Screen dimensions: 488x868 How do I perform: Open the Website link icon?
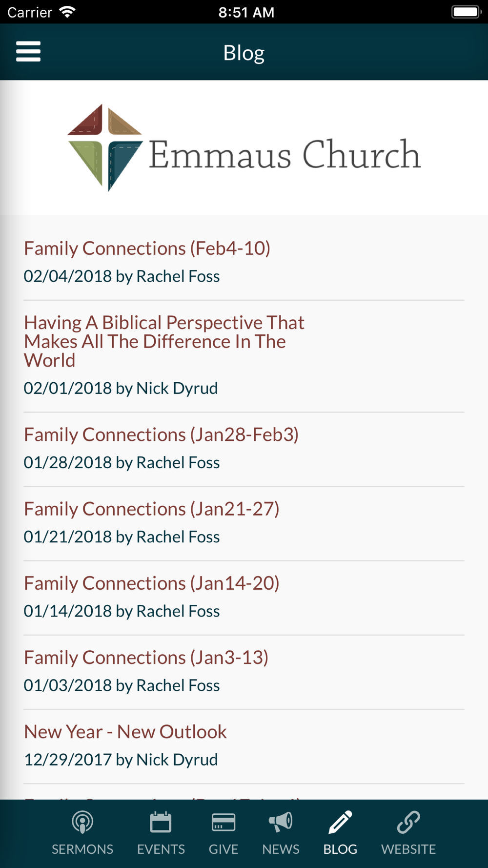408,822
